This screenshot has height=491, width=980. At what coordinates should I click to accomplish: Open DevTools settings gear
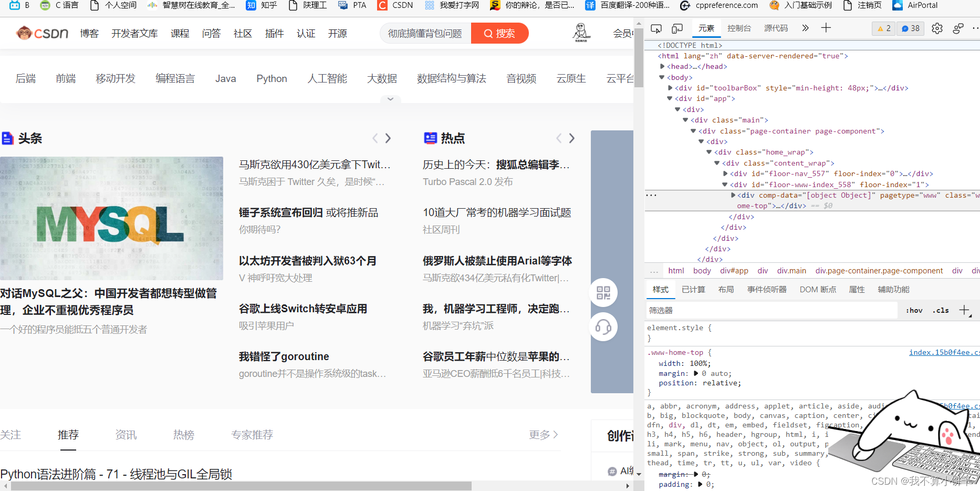[937, 28]
